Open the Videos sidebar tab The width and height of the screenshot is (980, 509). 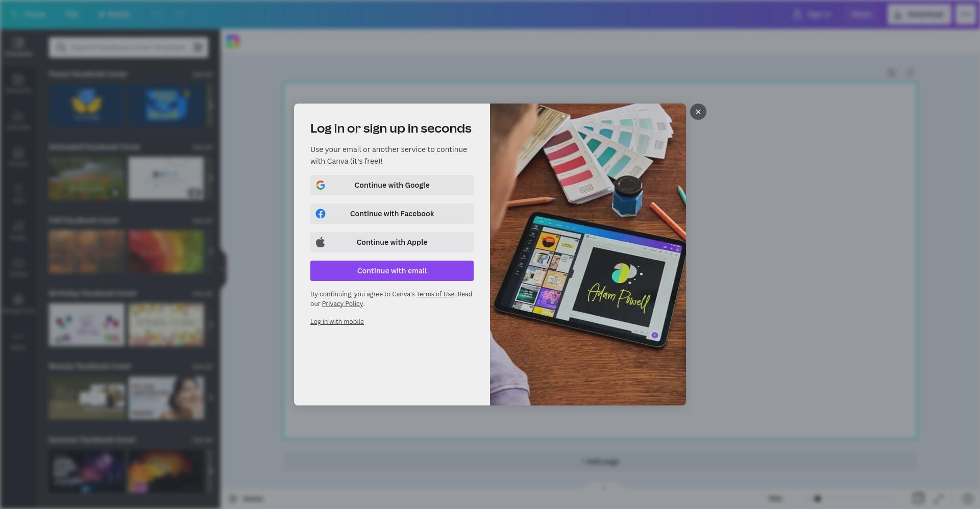[x=18, y=267]
